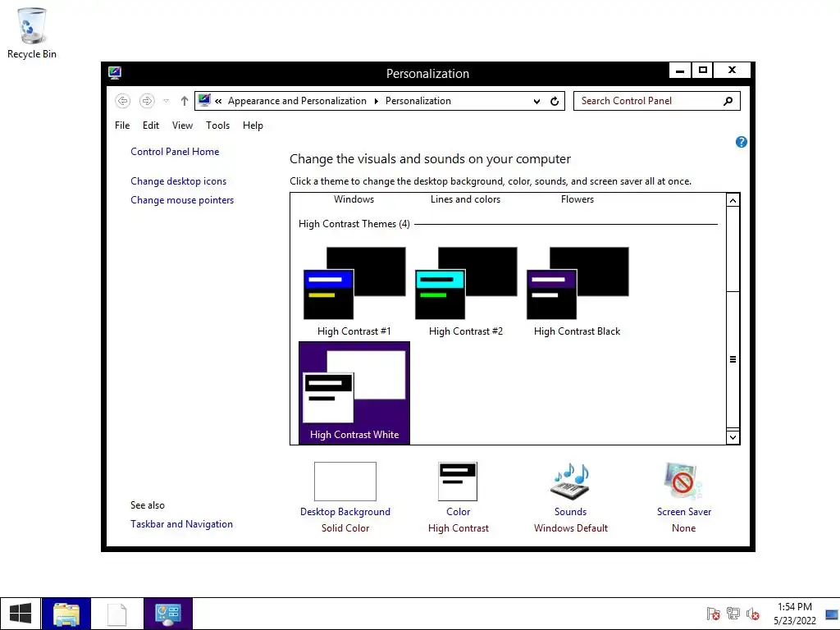Open the recent locations dropdown arrow
Screen dimensions: 840x630
[x=166, y=101]
